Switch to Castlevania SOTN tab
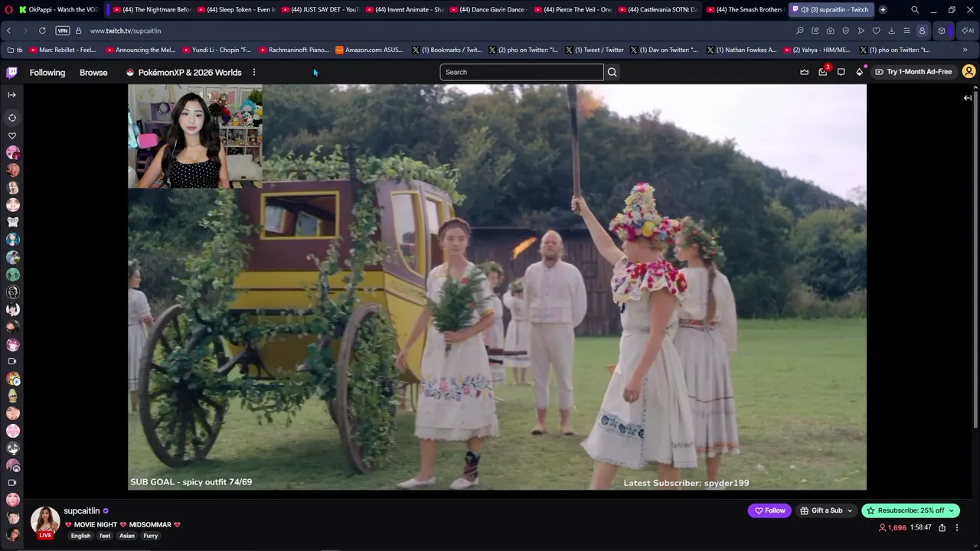980x551 pixels. tap(657, 9)
